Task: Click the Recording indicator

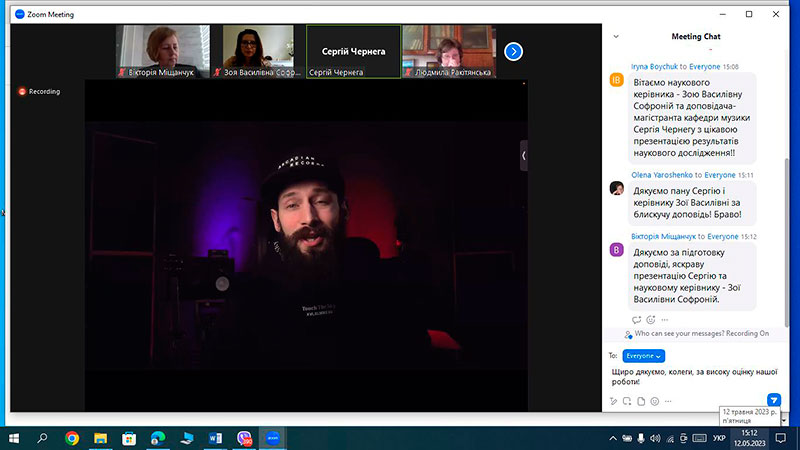Action: [39, 91]
